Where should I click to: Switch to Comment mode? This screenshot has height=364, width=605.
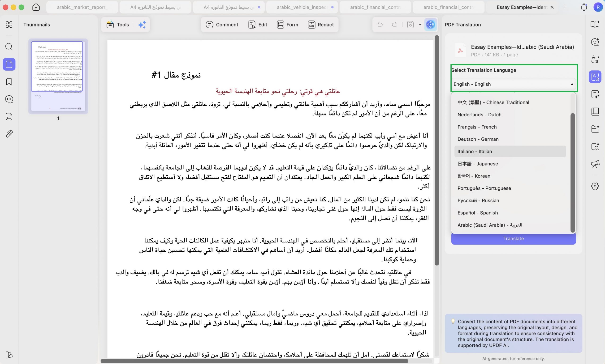pos(222,25)
